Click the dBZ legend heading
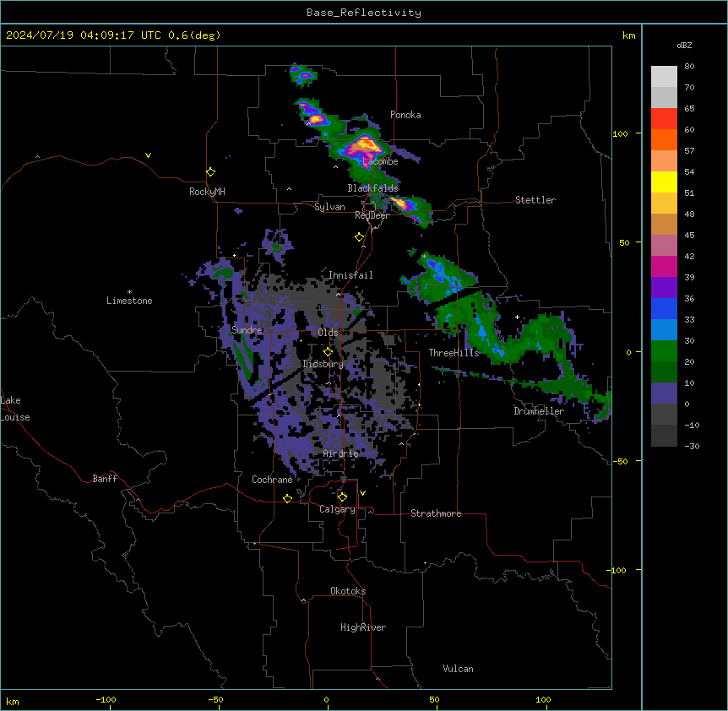Screen dimensions: 728x711 pos(684,45)
